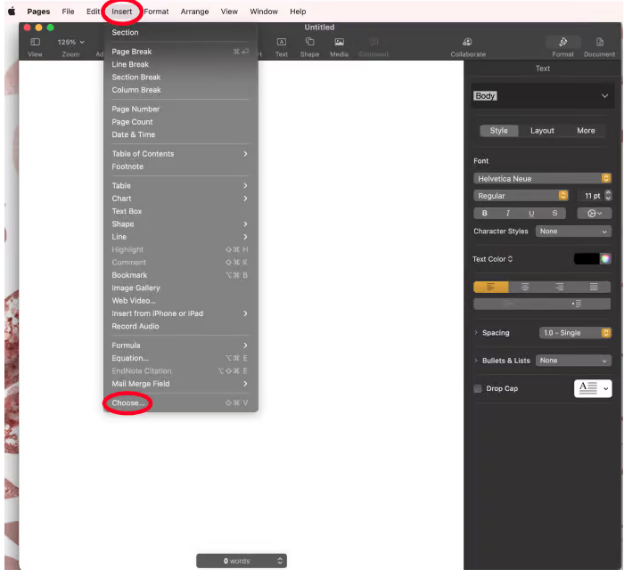Click the Collaborate toolbar icon

coord(468,42)
